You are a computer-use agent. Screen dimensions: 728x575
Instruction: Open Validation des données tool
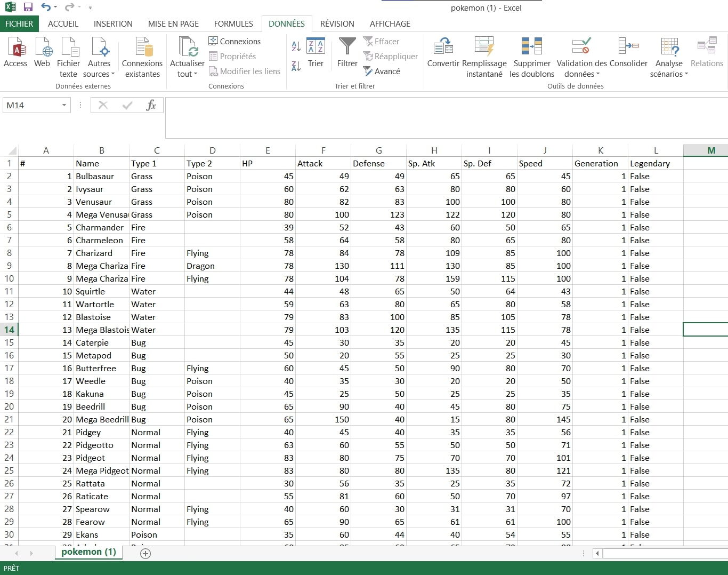[582, 58]
